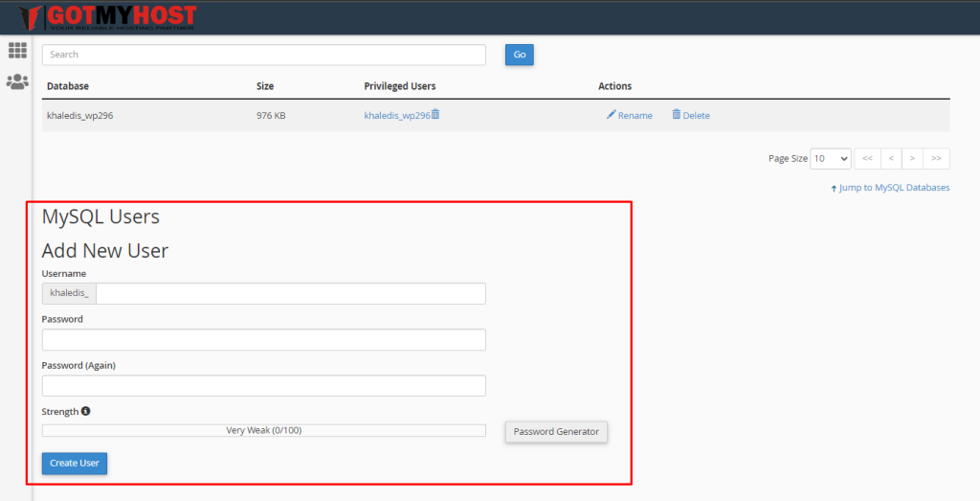Screen dimensions: 980x501
Task: Jump to the last page of results
Action: click(936, 158)
